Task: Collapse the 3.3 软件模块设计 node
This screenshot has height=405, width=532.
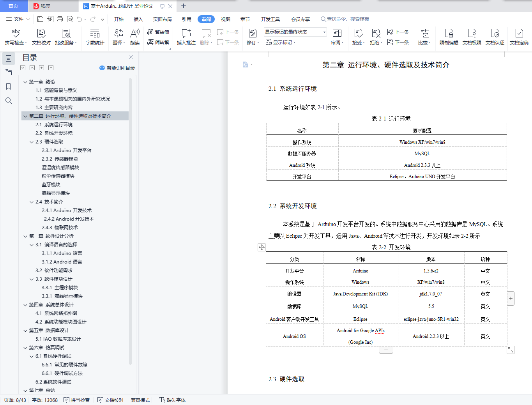Action: point(32,279)
